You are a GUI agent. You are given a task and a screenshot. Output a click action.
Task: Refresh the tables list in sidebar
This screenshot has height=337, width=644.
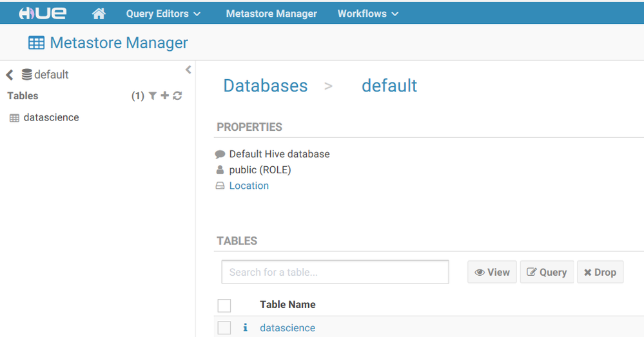[x=177, y=96]
